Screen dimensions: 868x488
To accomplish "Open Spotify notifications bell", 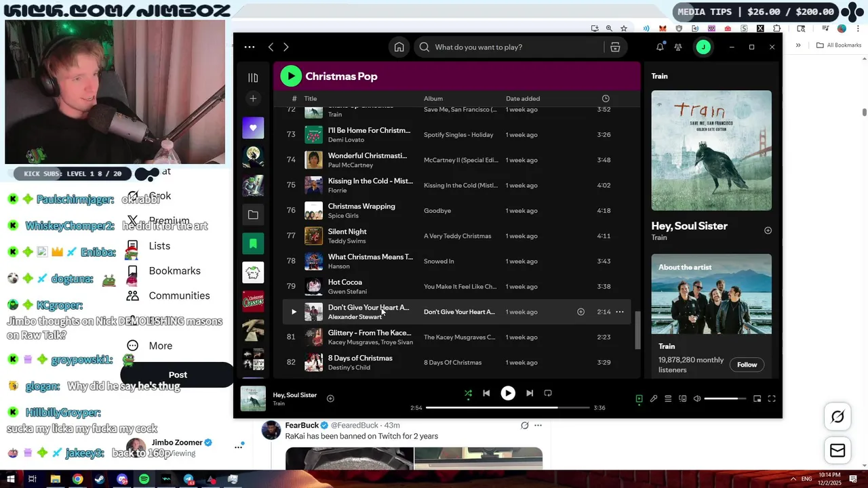I will click(x=660, y=47).
